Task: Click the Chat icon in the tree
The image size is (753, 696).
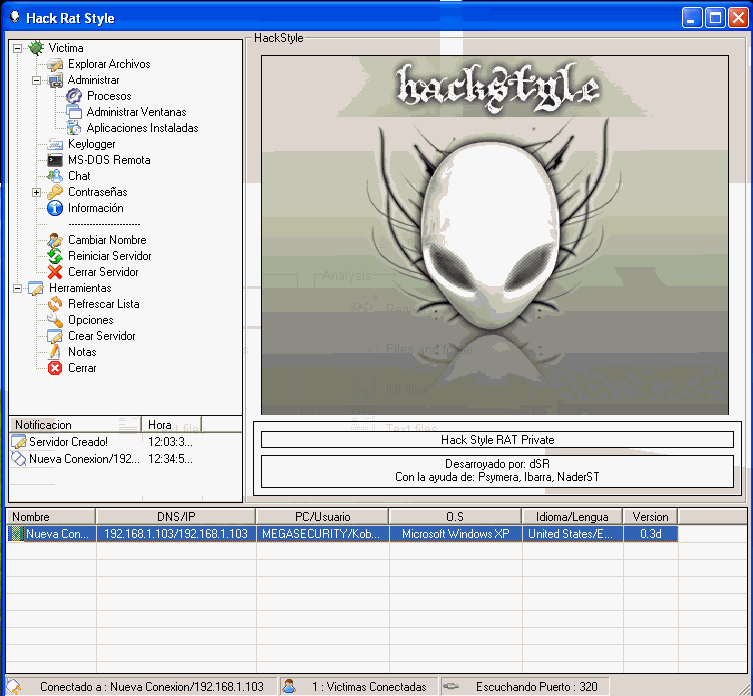Action: (55, 176)
